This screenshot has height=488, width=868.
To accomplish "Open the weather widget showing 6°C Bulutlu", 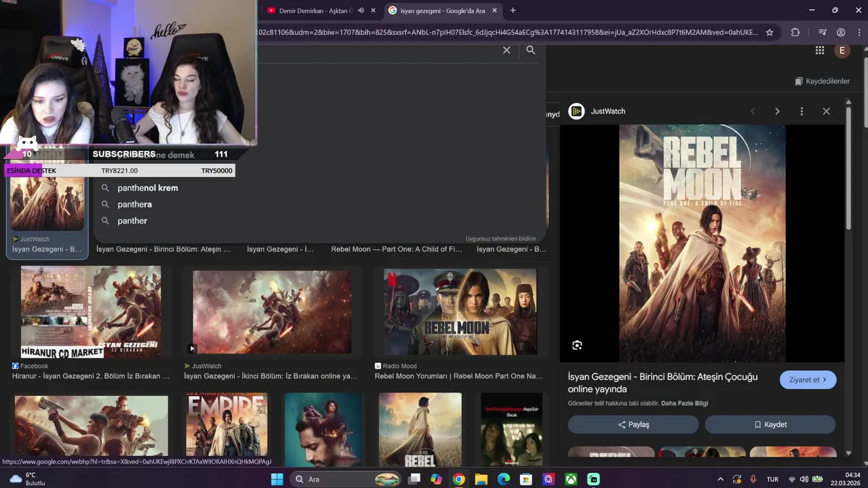I will point(27,479).
